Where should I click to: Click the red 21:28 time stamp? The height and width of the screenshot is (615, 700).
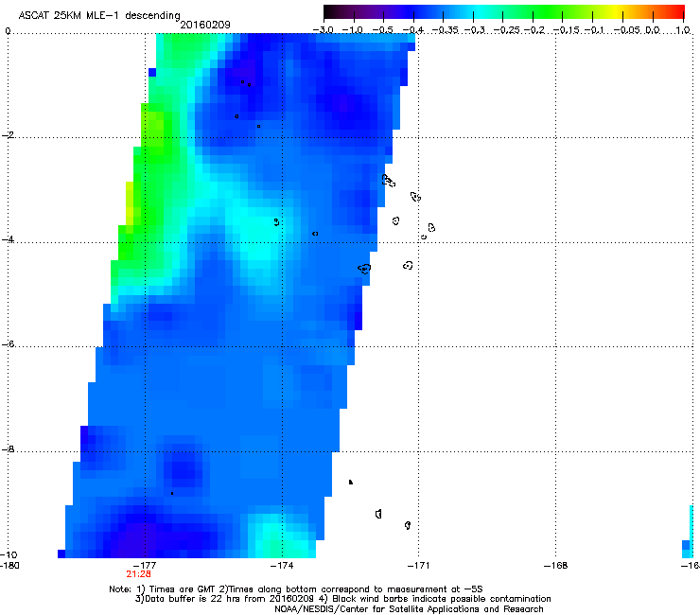tap(138, 574)
